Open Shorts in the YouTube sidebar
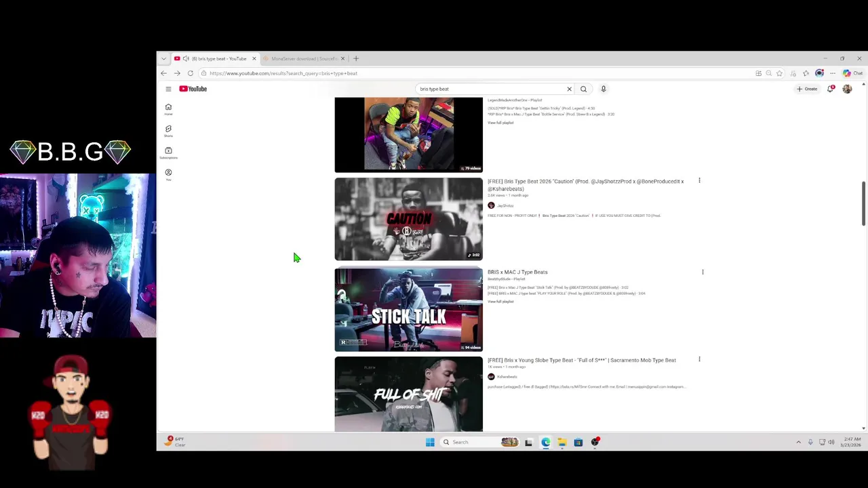 click(168, 131)
